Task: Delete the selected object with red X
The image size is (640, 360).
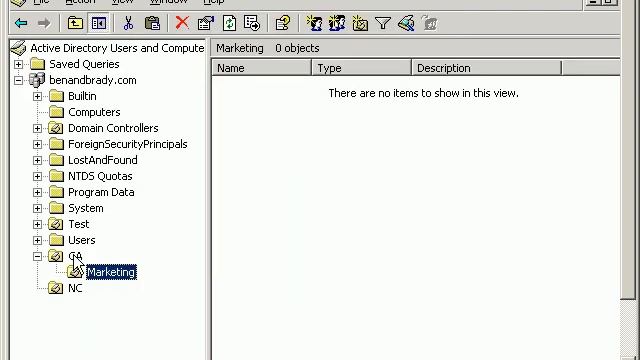Action: [182, 23]
